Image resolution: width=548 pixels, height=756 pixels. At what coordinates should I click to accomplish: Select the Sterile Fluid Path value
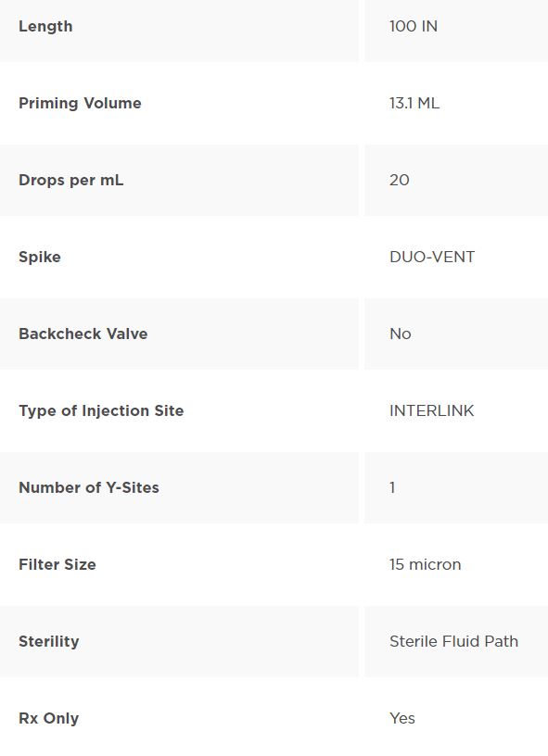pyautogui.click(x=454, y=641)
